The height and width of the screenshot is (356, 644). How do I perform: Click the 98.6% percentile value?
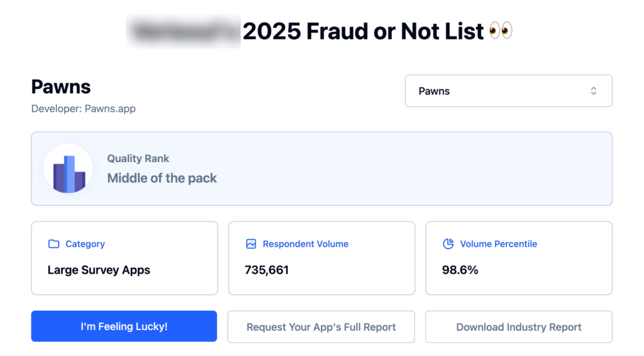(x=460, y=270)
